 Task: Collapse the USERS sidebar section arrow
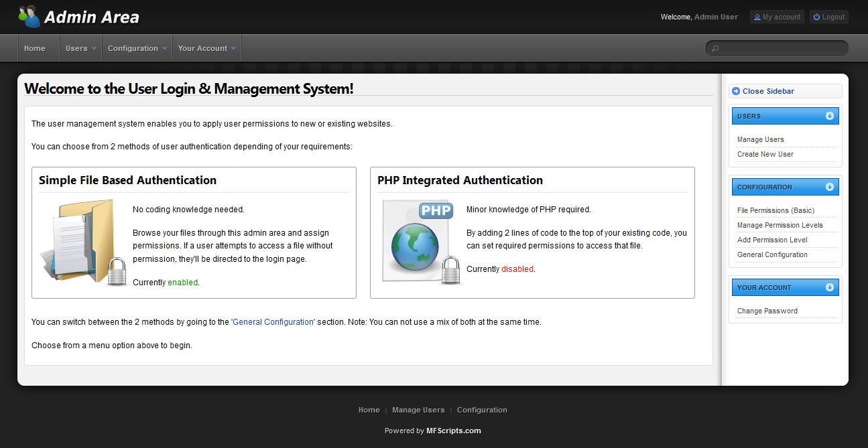pyautogui.click(x=830, y=116)
